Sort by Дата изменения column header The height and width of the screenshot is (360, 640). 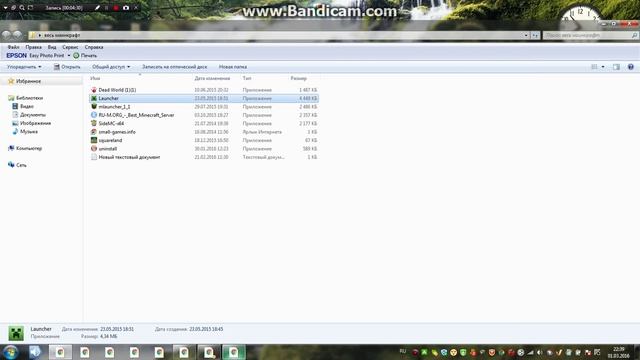212,78
